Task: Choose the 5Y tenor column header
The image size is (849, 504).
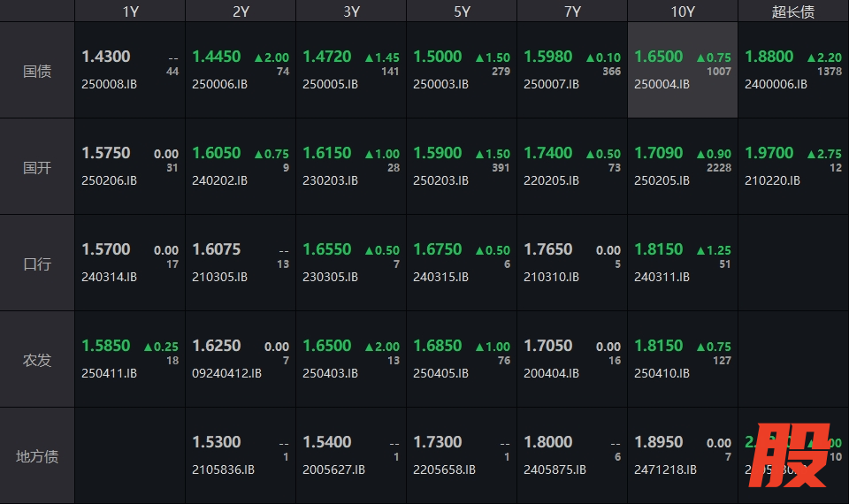Action: 461,11
